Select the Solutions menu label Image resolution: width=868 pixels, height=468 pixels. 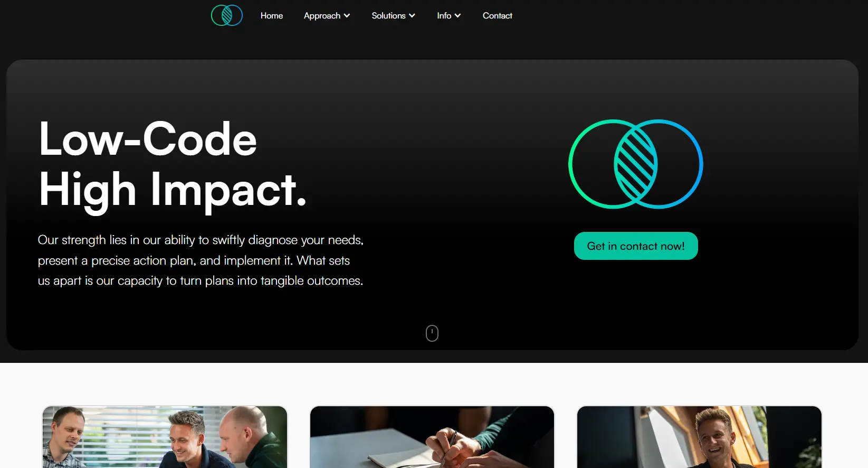pos(388,16)
